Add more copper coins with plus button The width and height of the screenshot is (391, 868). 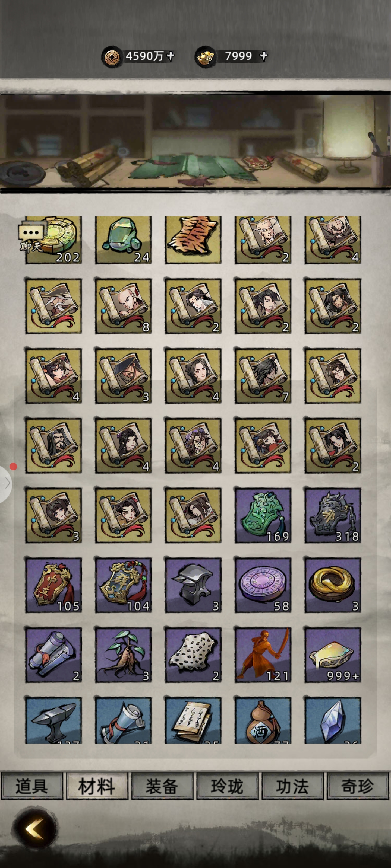(x=171, y=56)
